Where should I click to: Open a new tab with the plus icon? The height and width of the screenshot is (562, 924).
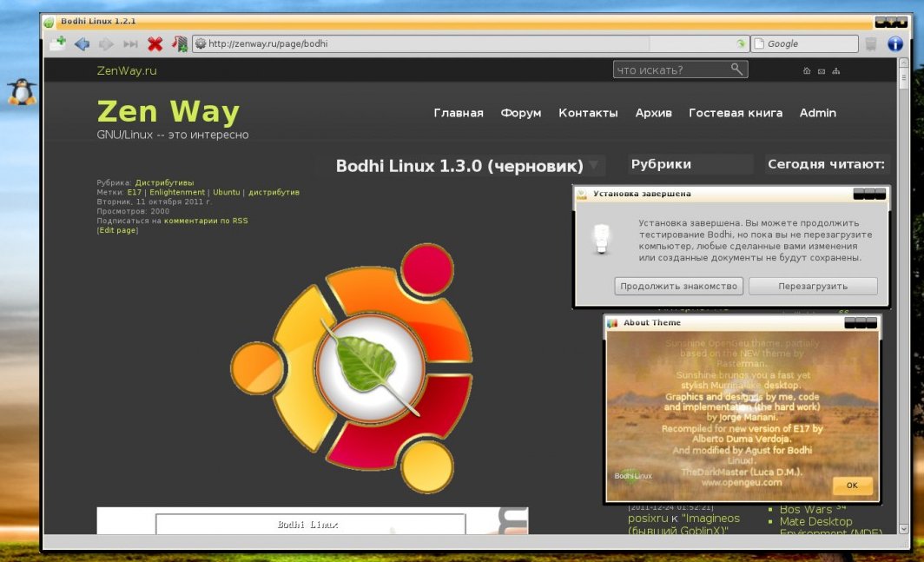(x=57, y=43)
